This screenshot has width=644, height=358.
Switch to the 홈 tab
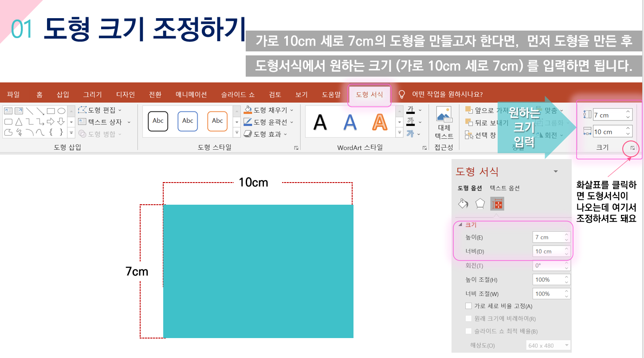[x=39, y=94]
